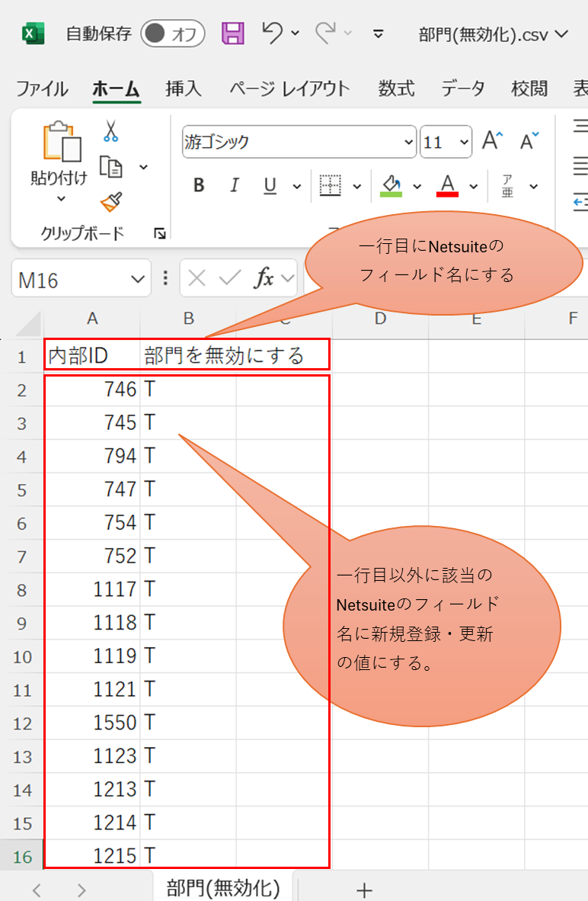Image resolution: width=588 pixels, height=901 pixels.
Task: Switch to the 挿入 ribbon tab
Action: [183, 88]
